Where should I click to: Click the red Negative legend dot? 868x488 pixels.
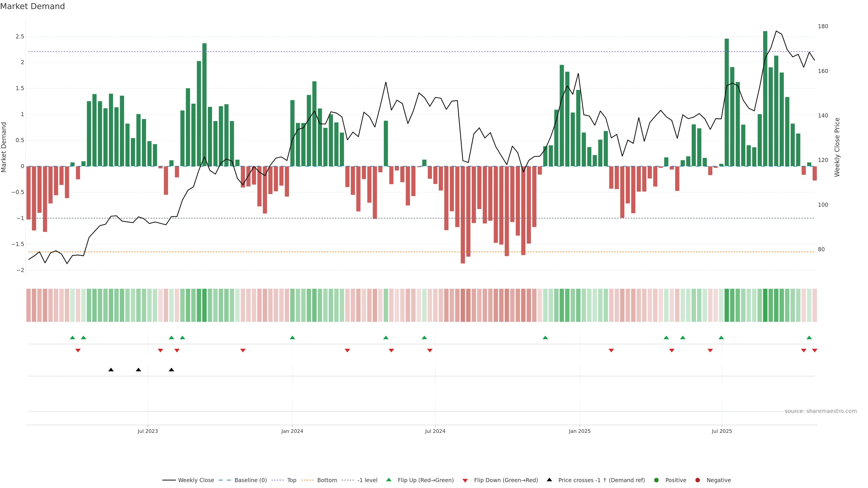pyautogui.click(x=698, y=480)
